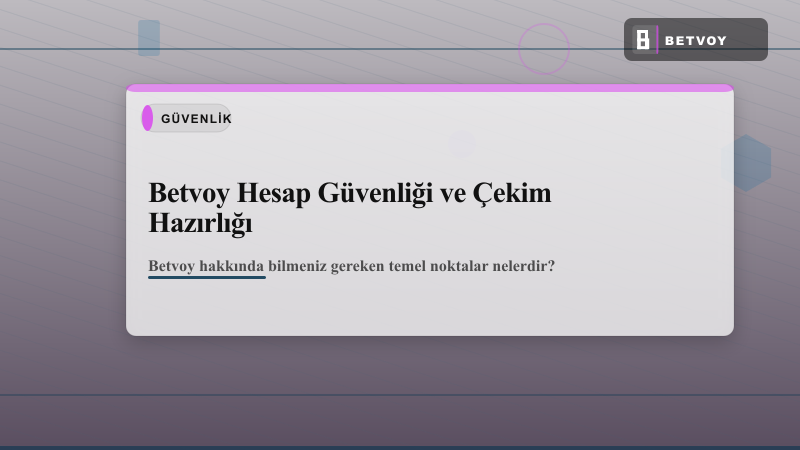This screenshot has width=800, height=450.
Task: Click the BETVOY brand name text
Action: 695,41
